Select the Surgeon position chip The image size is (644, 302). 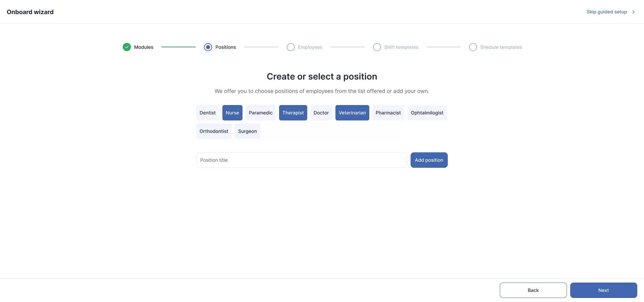[248, 131]
